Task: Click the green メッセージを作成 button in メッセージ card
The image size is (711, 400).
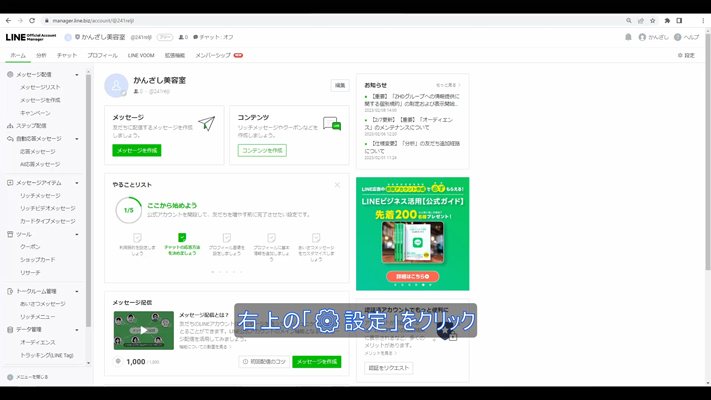Action: 137,151
